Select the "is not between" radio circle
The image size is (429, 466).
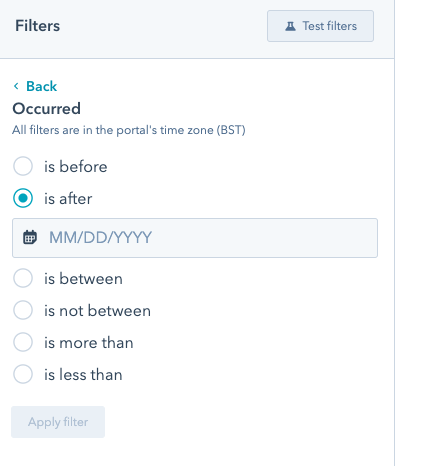click(23, 310)
